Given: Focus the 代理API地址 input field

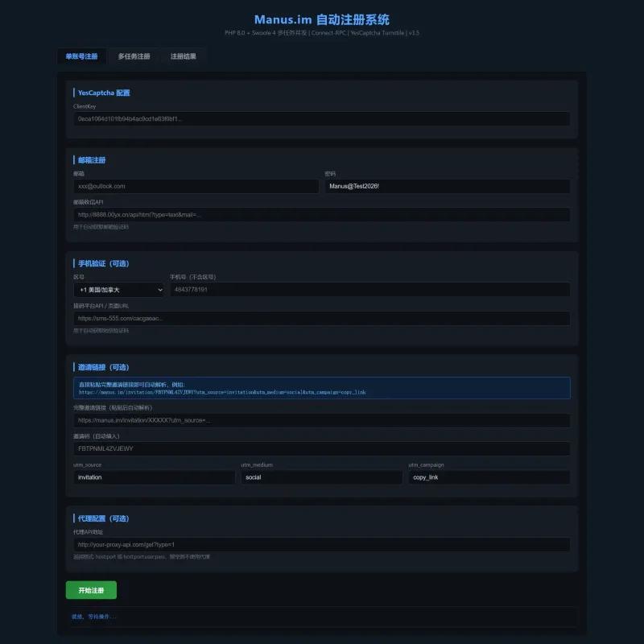Looking at the screenshot, I should [321, 544].
